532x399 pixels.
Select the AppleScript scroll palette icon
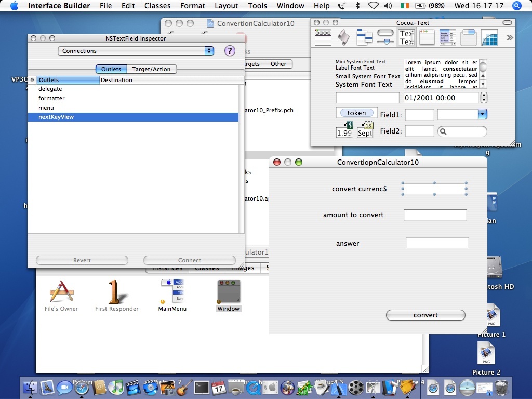[344, 37]
